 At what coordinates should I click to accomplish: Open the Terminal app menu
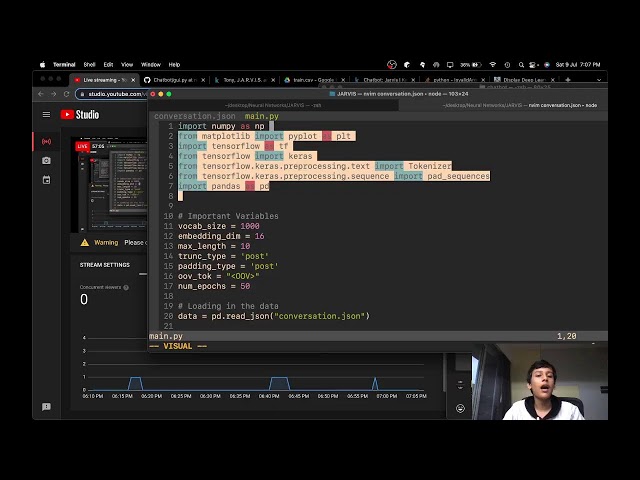click(64, 64)
